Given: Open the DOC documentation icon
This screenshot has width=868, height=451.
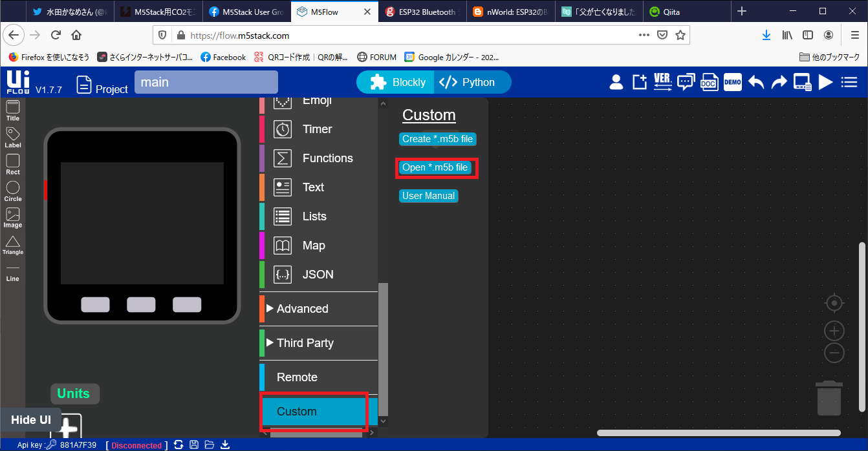Looking at the screenshot, I should pyautogui.click(x=709, y=82).
